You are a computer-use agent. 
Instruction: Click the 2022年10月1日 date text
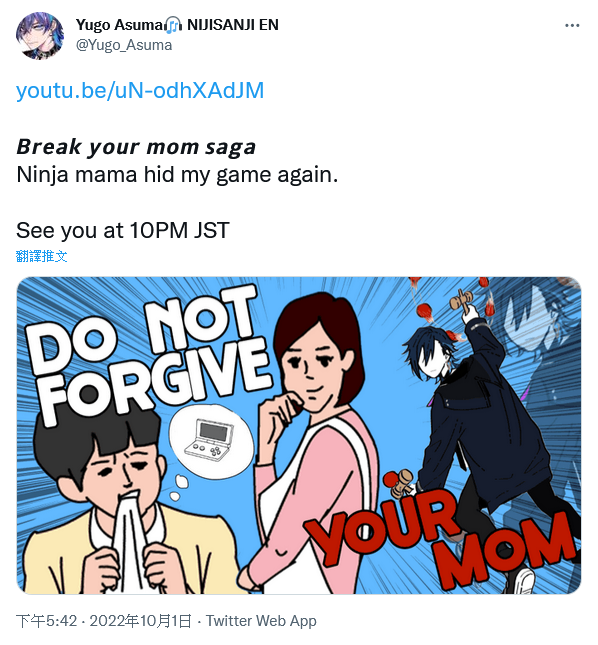(x=141, y=621)
